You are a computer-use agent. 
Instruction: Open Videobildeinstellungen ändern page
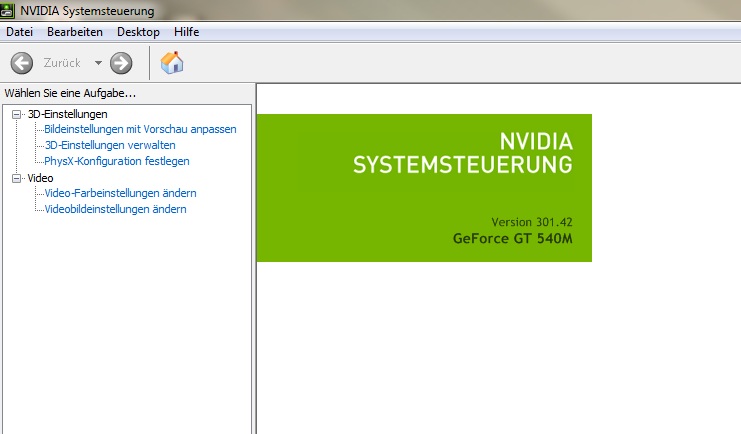[x=115, y=209]
